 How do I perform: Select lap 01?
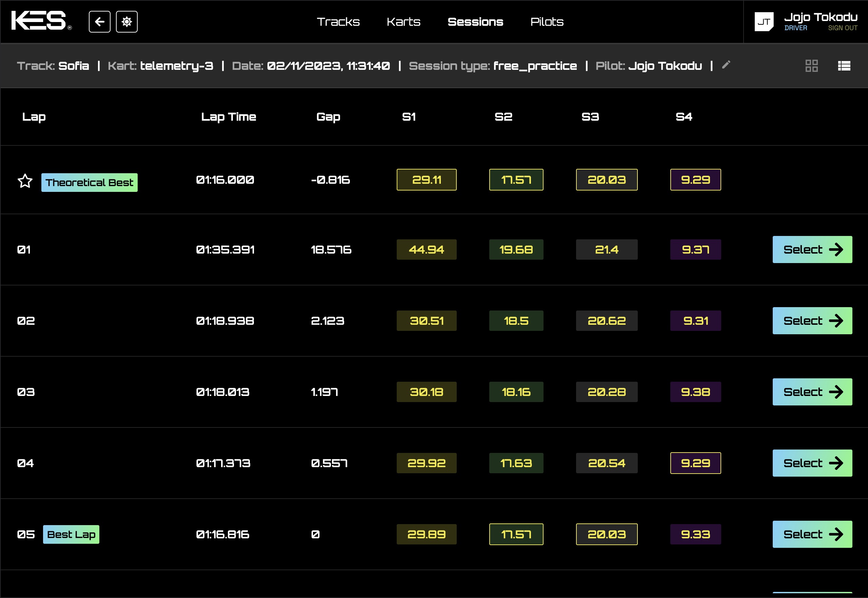(812, 250)
